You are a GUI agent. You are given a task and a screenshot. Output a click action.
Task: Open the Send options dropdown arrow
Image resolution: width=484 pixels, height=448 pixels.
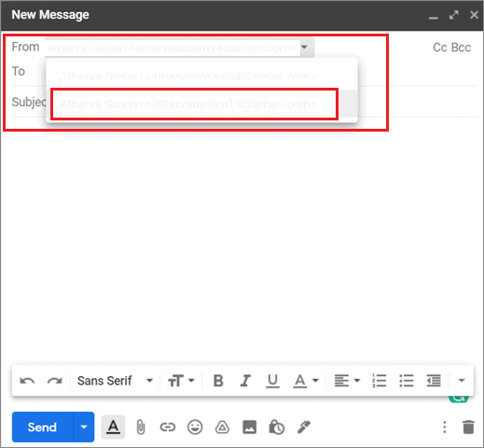(84, 427)
